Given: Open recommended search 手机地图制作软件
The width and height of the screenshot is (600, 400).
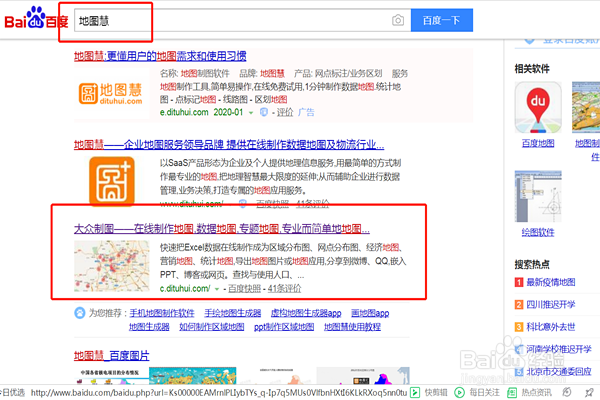Looking at the screenshot, I should [162, 313].
